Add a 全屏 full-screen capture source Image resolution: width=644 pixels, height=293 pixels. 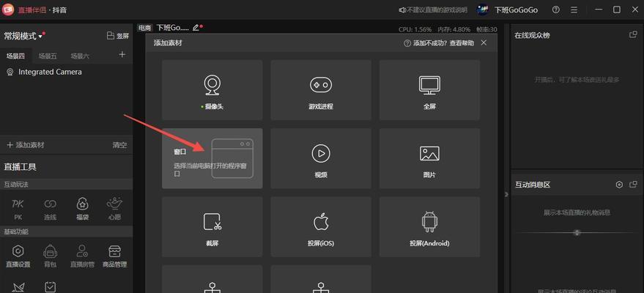tap(429, 90)
